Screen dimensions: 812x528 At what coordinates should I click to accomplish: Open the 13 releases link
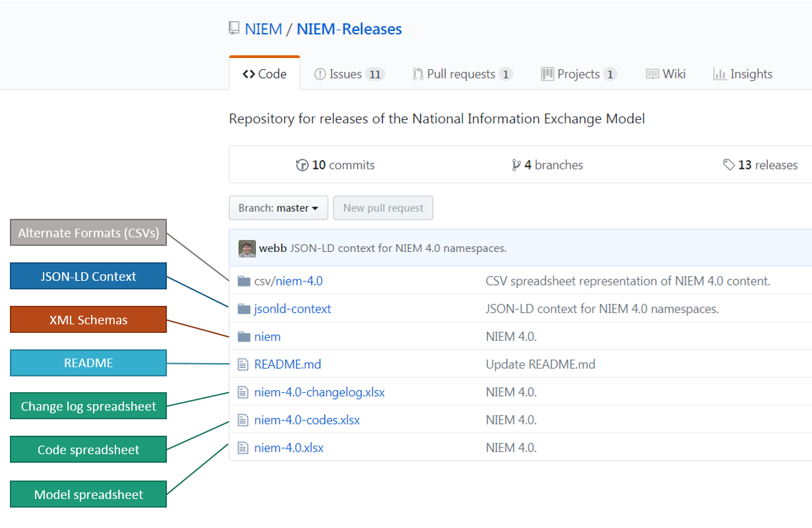click(x=761, y=165)
